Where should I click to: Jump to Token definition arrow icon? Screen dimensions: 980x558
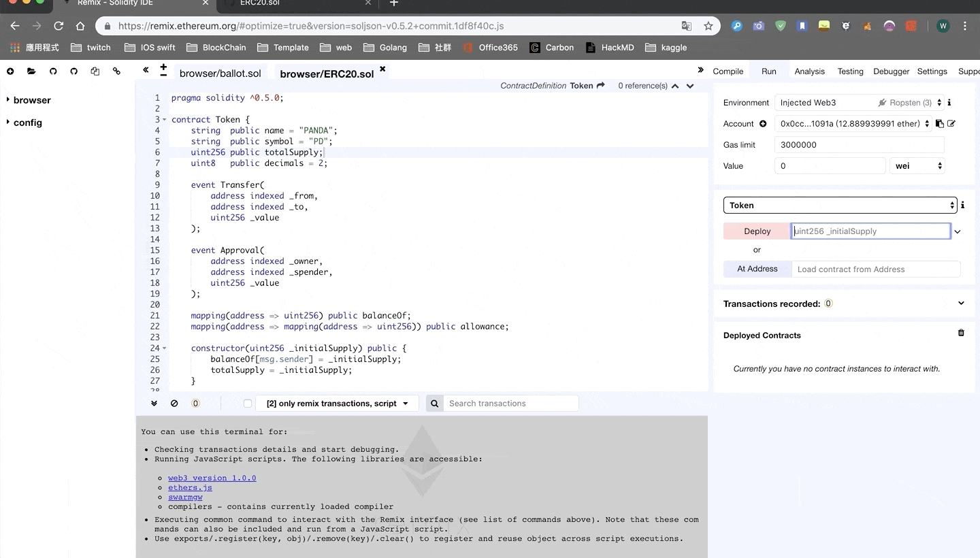[600, 86]
